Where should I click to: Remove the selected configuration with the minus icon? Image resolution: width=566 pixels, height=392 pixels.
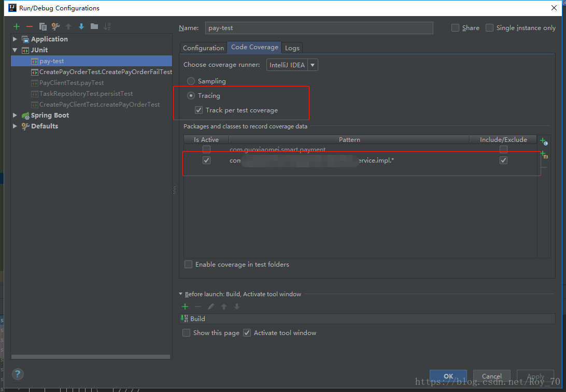[x=30, y=26]
